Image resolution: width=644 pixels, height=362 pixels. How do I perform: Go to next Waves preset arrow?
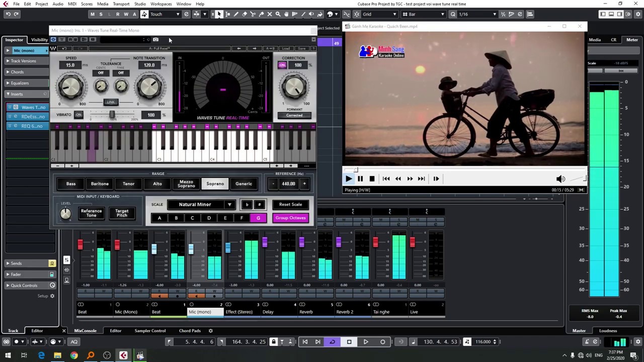coord(254,48)
